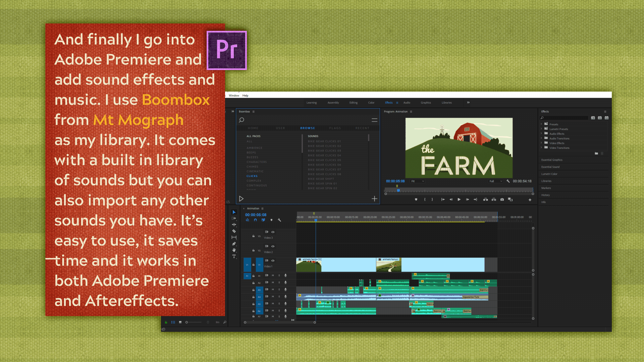Open the Help menu
644x362 pixels.
[245, 96]
